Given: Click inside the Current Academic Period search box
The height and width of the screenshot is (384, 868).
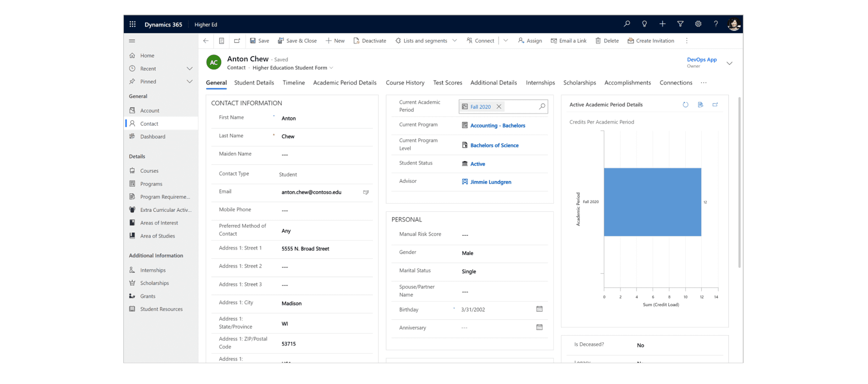Looking at the screenshot, I should [x=519, y=106].
